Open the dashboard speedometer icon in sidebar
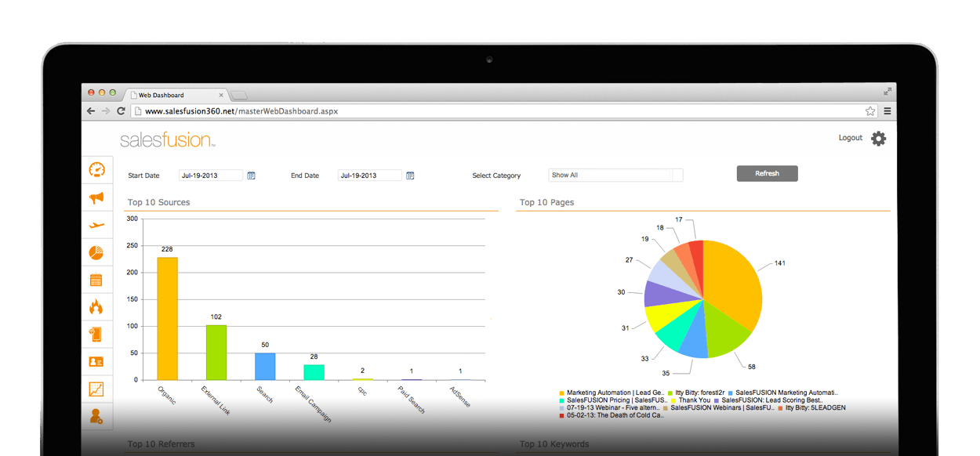Viewport: 980px width, 456px height. click(96, 170)
